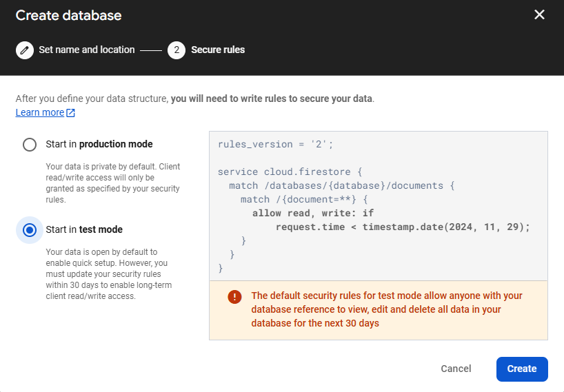Click the match /databases/{database}/documents line

[342, 185]
